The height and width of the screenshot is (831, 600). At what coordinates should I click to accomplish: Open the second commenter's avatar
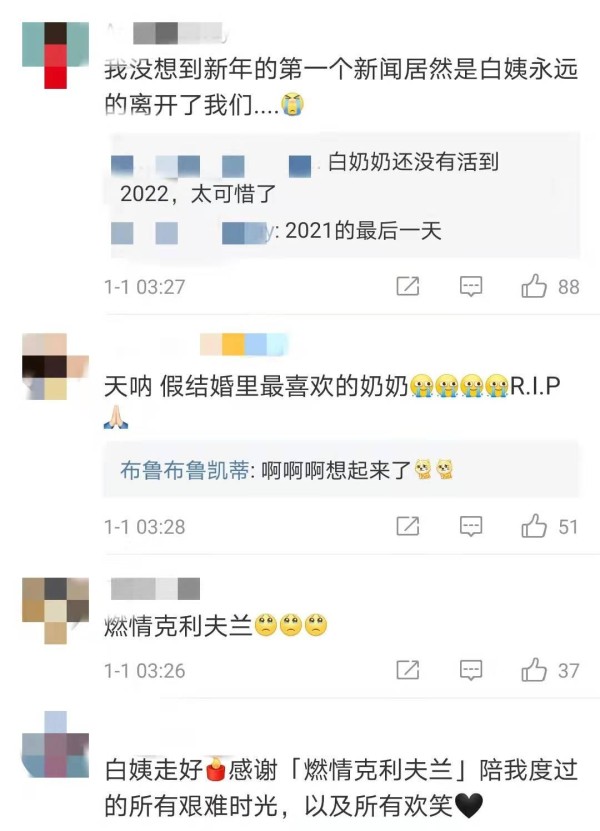coord(55,366)
